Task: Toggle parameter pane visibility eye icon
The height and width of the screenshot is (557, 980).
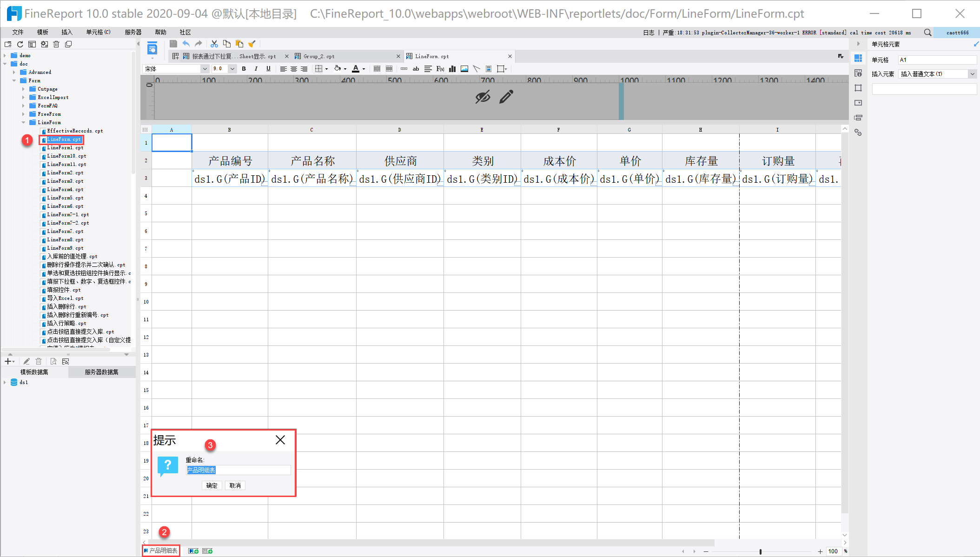Action: [x=483, y=97]
